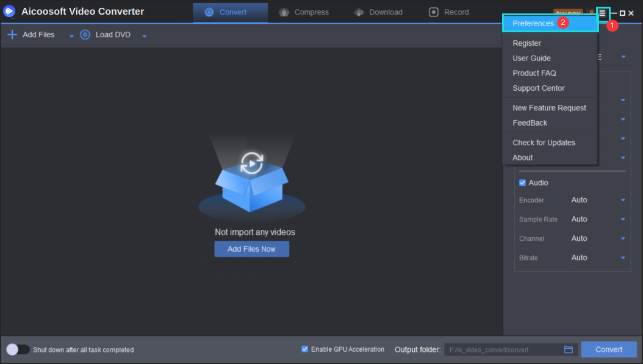This screenshot has height=364, width=643.
Task: Switch to the Convert tab
Action: (231, 12)
